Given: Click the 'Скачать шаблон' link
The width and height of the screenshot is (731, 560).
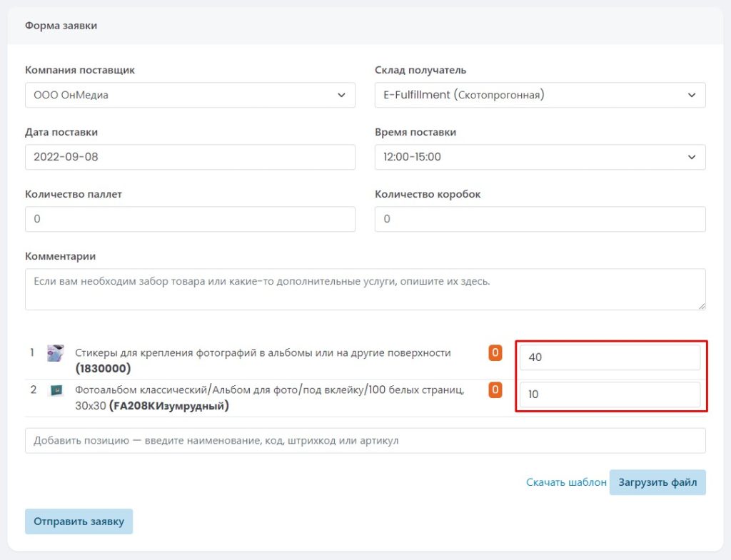Looking at the screenshot, I should [x=566, y=482].
